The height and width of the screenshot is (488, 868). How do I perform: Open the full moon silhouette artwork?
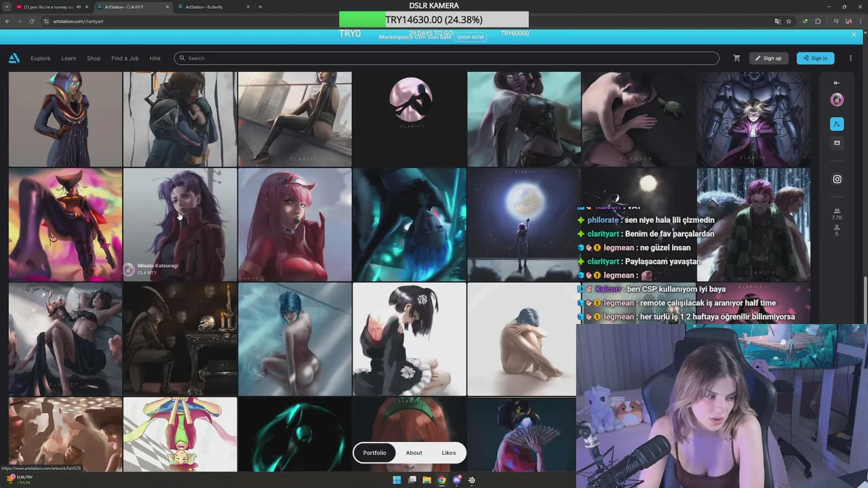coord(524,224)
